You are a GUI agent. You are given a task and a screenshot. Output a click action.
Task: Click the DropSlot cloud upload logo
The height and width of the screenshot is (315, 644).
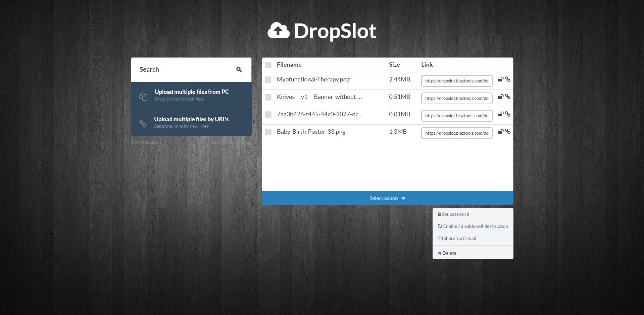[x=279, y=30]
